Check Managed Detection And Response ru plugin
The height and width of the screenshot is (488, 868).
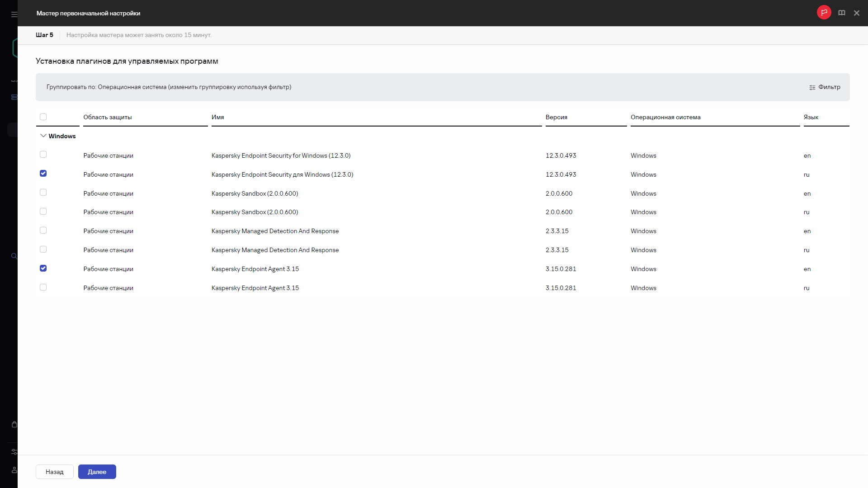[x=43, y=249]
